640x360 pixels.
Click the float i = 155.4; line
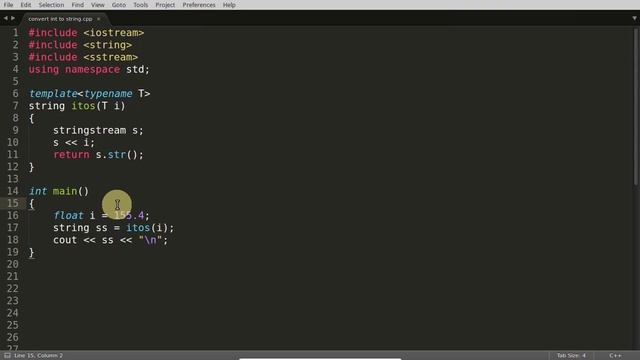(101, 216)
